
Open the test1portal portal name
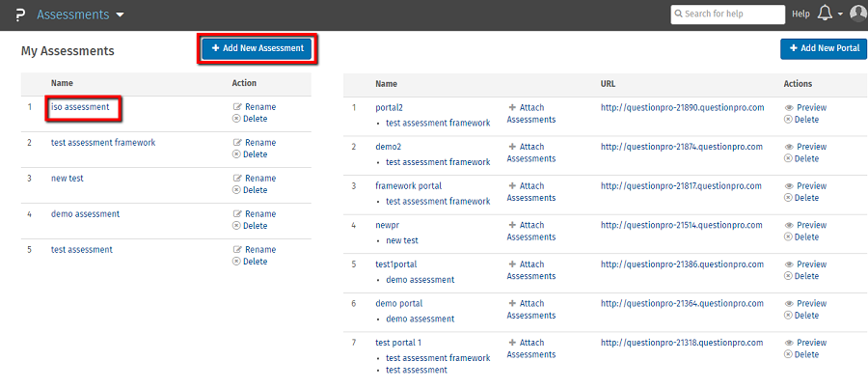point(395,264)
